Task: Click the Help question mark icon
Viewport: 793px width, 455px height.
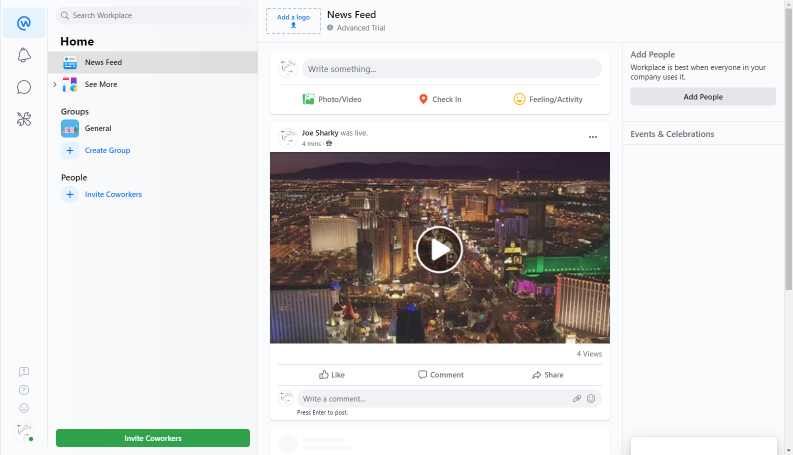Action: [24, 390]
